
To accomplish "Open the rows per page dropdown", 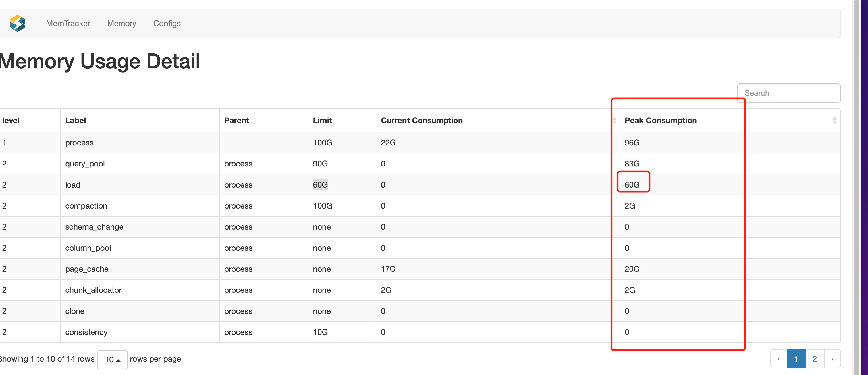I will [x=113, y=359].
